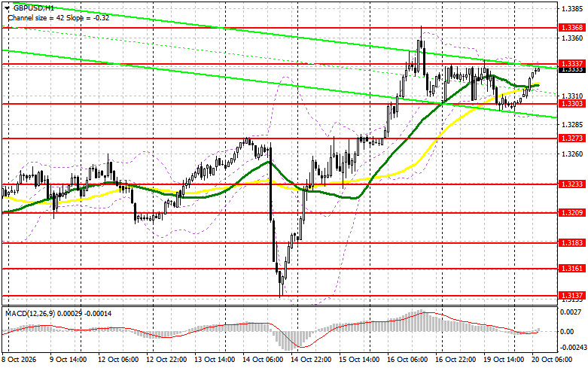Click the 1.3285 price axis value

[x=572, y=125]
